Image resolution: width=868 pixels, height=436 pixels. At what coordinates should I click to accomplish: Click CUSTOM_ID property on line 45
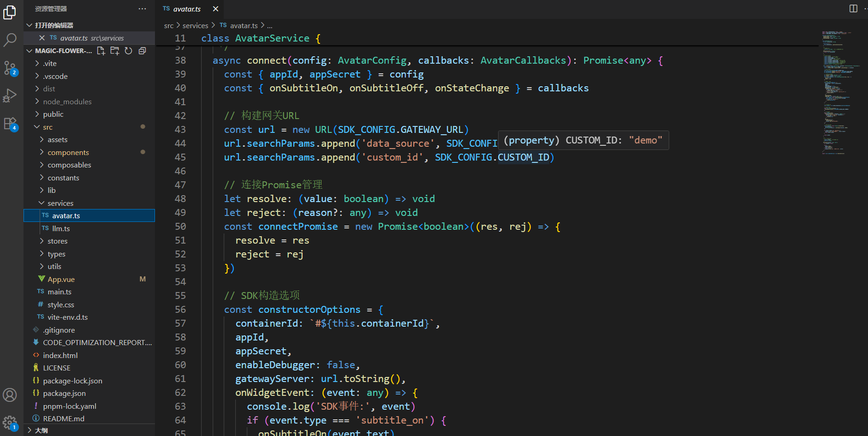(x=523, y=157)
